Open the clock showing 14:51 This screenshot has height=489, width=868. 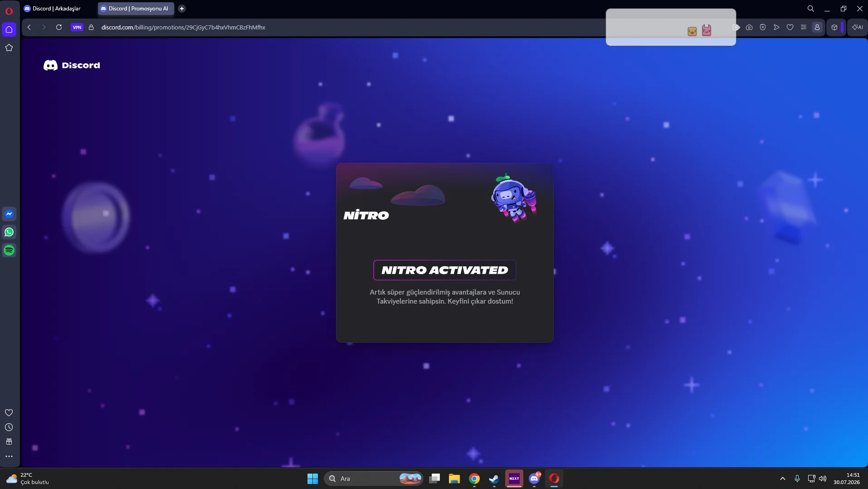coord(847,479)
